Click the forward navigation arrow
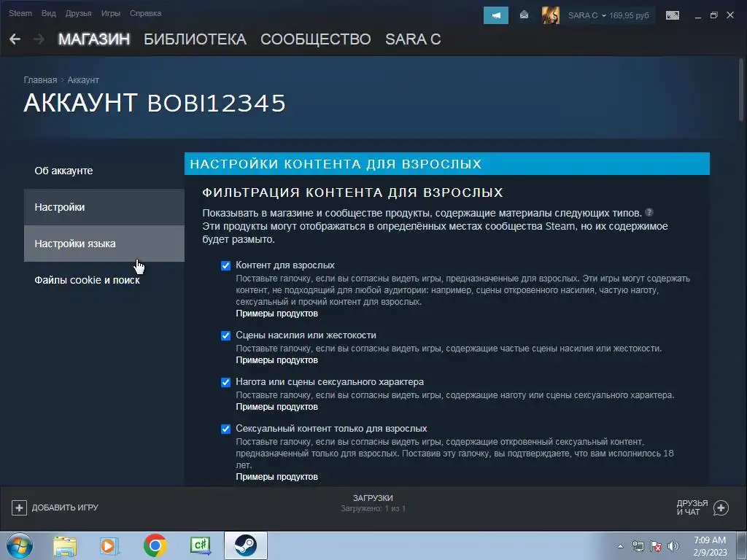 point(39,39)
